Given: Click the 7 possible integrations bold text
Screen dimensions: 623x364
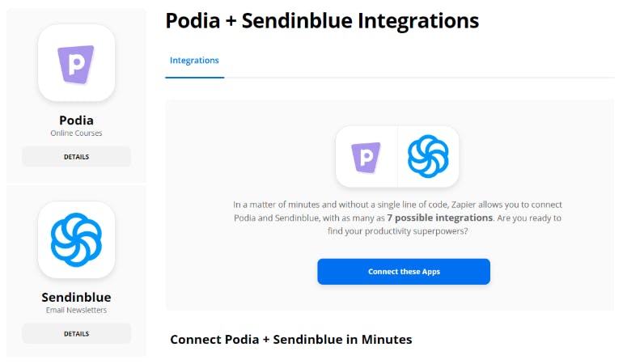Looking at the screenshot, I should 440,218.
